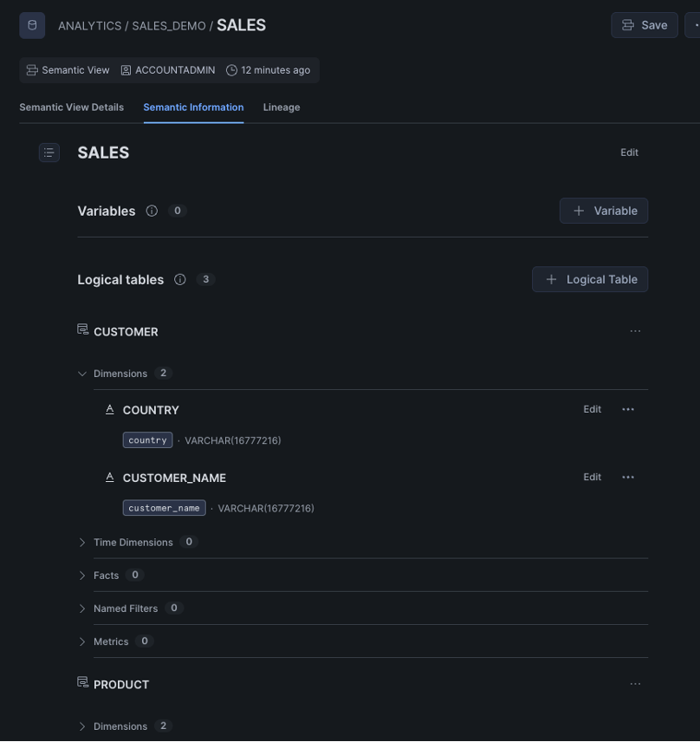700x742 pixels.
Task: Expand the PRODUCT Dimensions section
Action: [x=82, y=726]
